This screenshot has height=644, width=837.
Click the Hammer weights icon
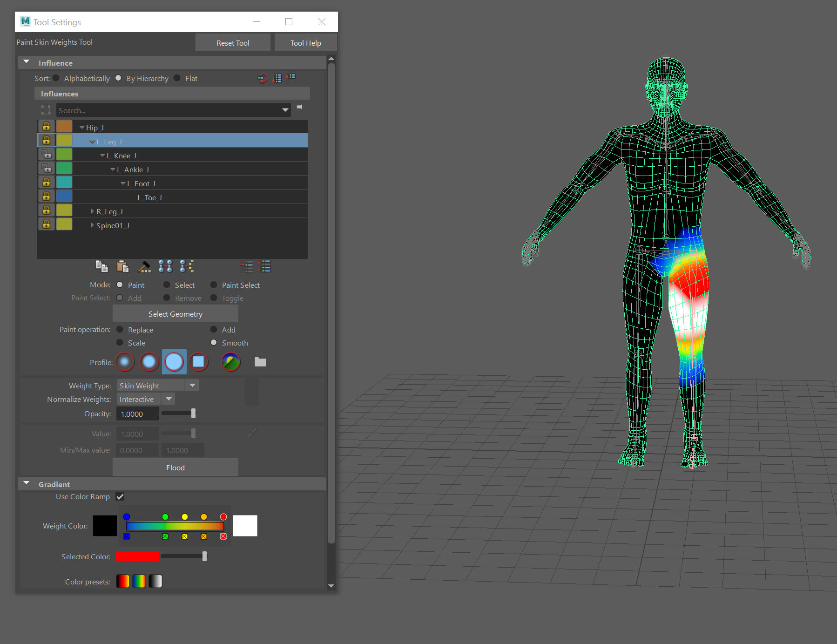click(x=144, y=266)
